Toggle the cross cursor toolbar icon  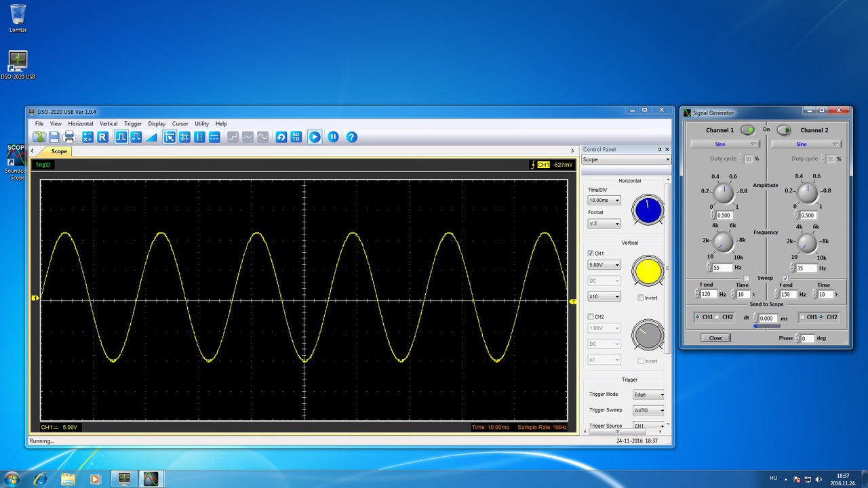(170, 137)
